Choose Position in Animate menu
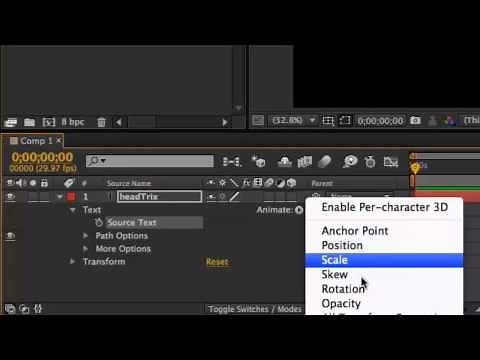The image size is (480, 360). (384, 246)
